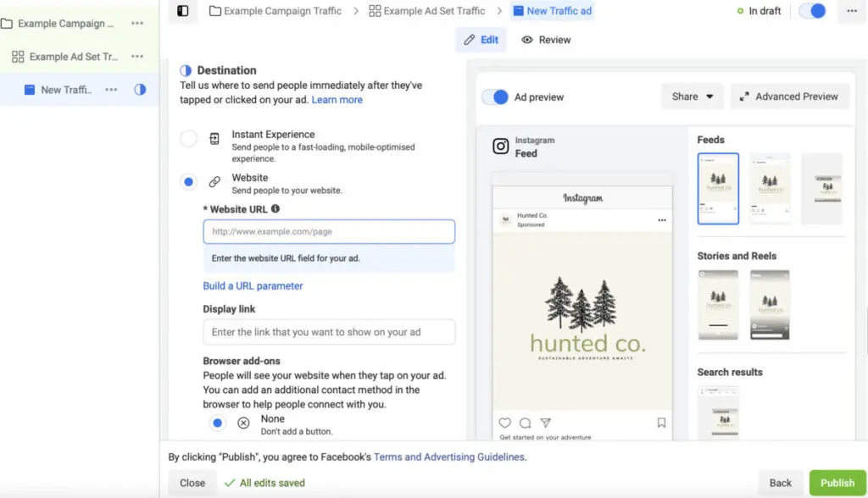The image size is (868, 498).
Task: Switch off the In draft toggle
Action: point(812,10)
